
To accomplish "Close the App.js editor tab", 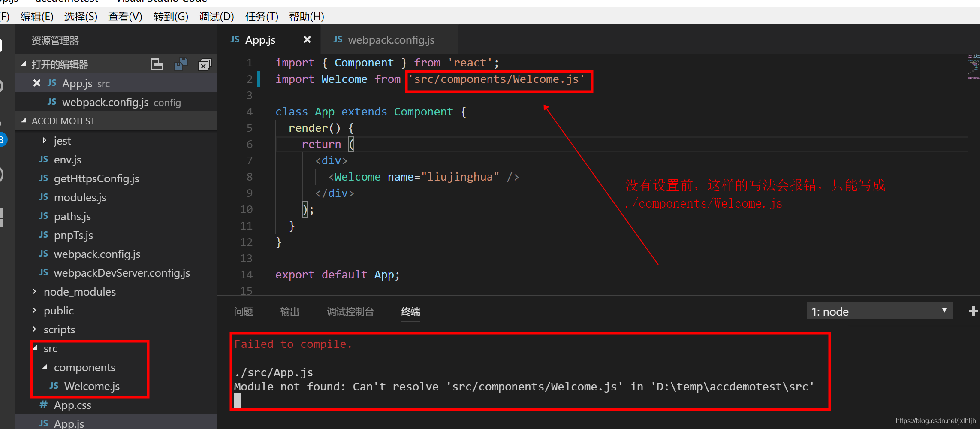I will pyautogui.click(x=307, y=39).
